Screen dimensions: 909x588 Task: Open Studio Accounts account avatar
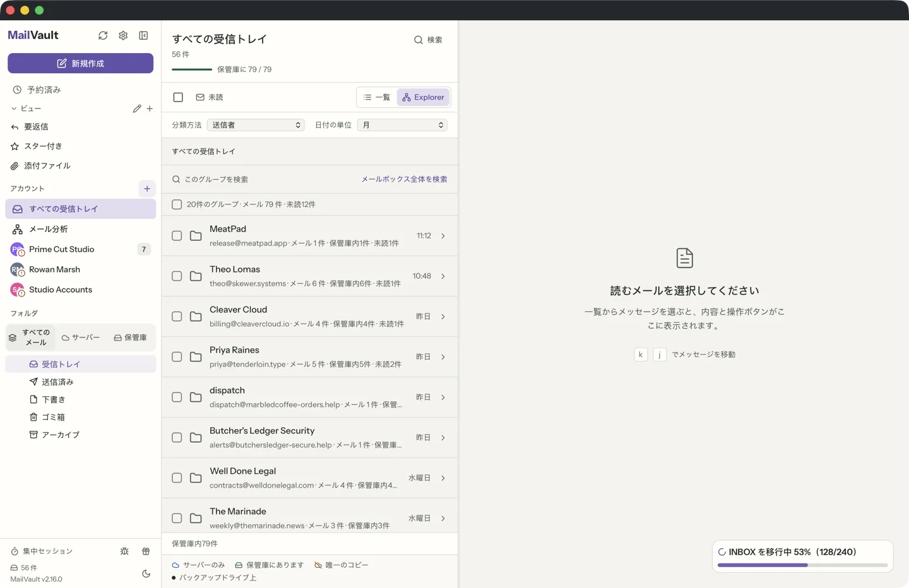pos(17,290)
